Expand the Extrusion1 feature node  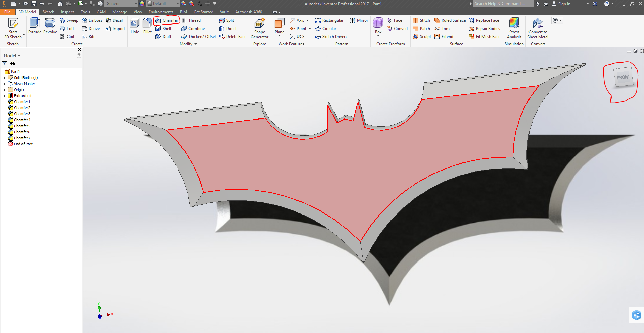pyautogui.click(x=4, y=96)
